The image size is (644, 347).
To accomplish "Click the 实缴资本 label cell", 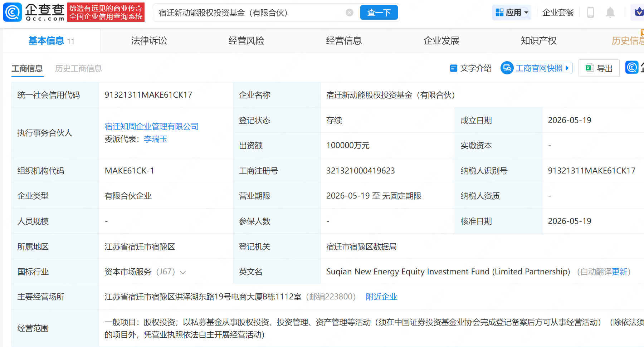I will pyautogui.click(x=498, y=145).
